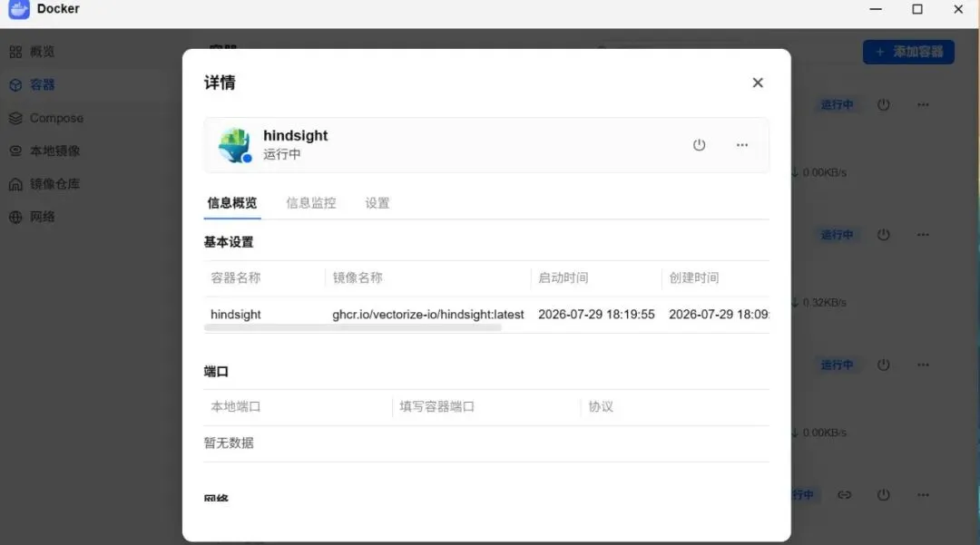Click the 添加容器 button

(x=908, y=52)
